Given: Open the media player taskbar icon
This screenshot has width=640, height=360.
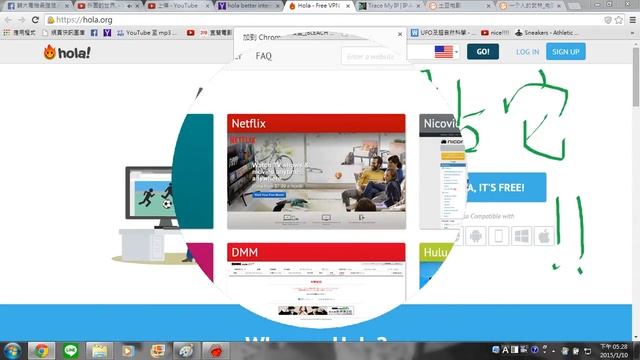Looking at the screenshot, I should (x=128, y=351).
